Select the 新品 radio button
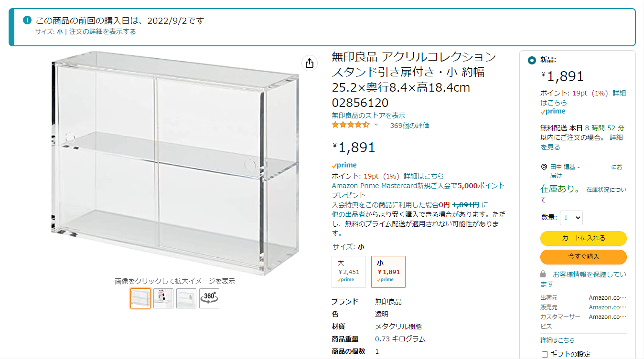 (x=532, y=61)
